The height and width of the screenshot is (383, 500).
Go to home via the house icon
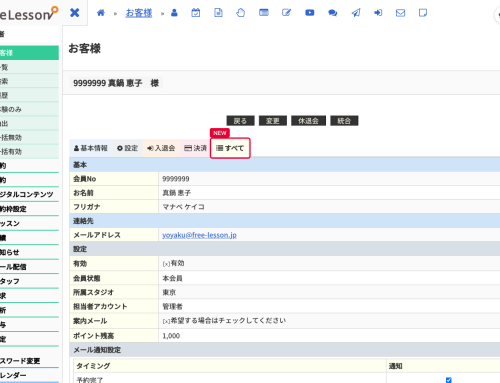101,13
